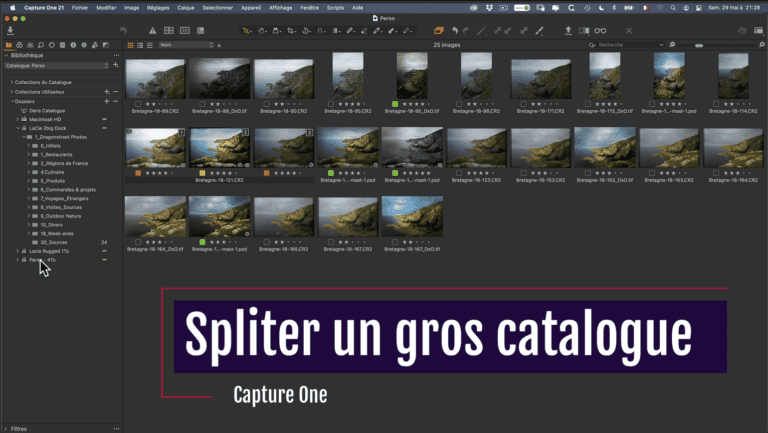The width and height of the screenshot is (768, 433).
Task: Open the Library tool tab folder icon
Action: tap(9, 45)
